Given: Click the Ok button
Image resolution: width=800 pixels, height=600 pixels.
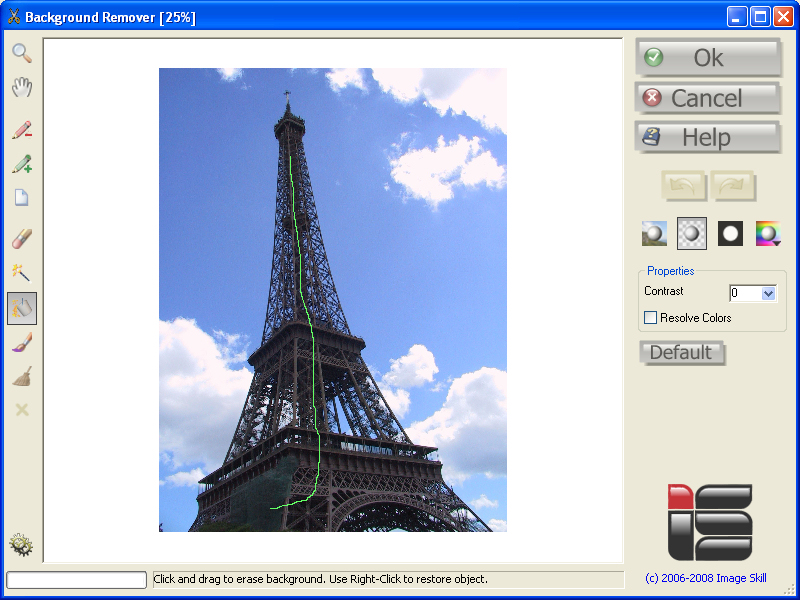Looking at the screenshot, I should [x=708, y=58].
